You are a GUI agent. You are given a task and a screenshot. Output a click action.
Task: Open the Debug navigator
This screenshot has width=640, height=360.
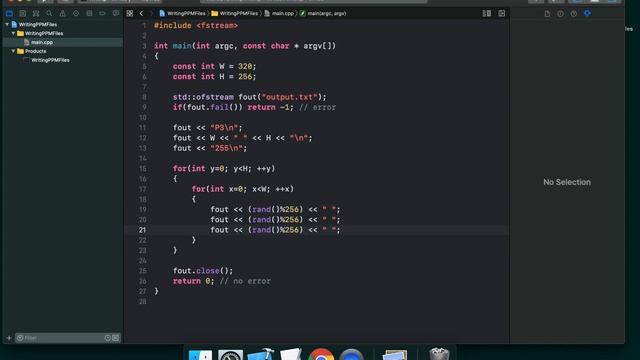89,13
